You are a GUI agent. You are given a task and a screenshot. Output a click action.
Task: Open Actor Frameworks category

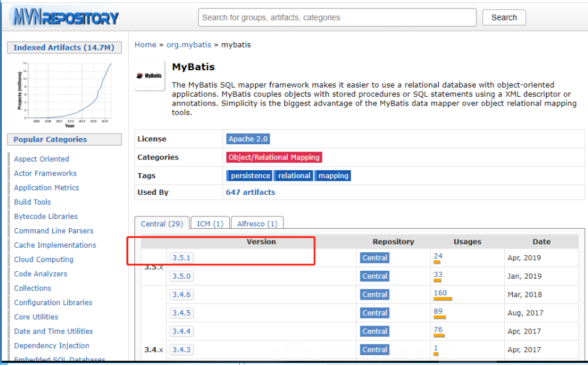point(45,173)
